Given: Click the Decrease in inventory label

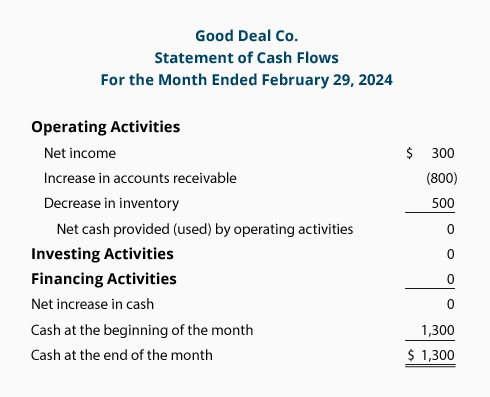Looking at the screenshot, I should [111, 204].
